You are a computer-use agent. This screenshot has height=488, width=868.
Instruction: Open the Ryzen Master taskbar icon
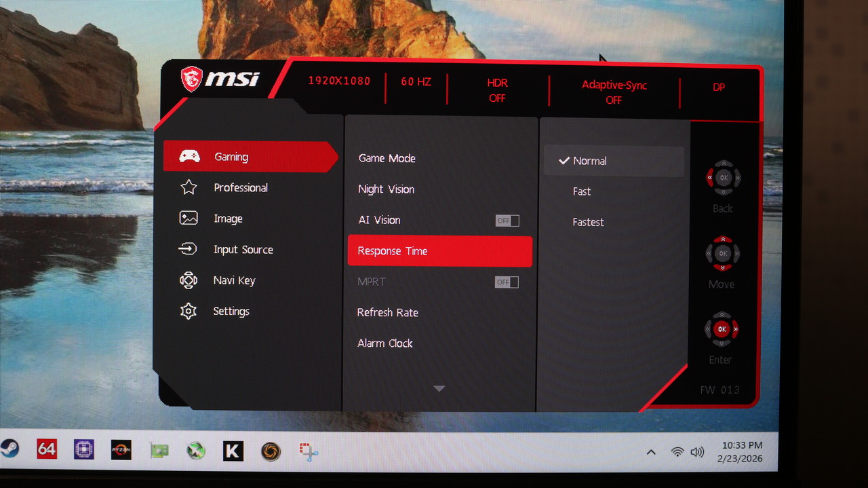(121, 450)
